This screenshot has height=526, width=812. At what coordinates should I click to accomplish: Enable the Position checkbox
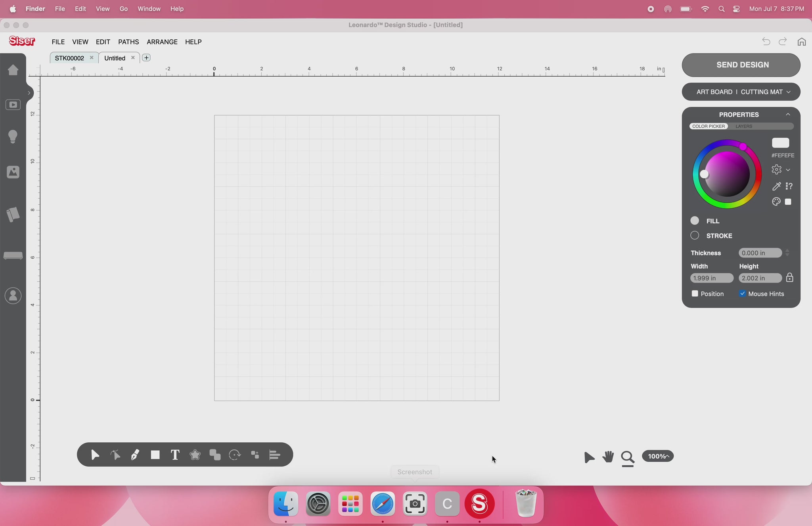point(695,294)
